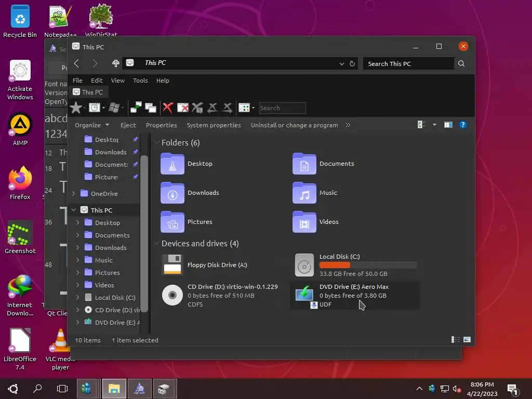Image resolution: width=532 pixels, height=399 pixels.
Task: Open the Edit menu
Action: pos(97,81)
